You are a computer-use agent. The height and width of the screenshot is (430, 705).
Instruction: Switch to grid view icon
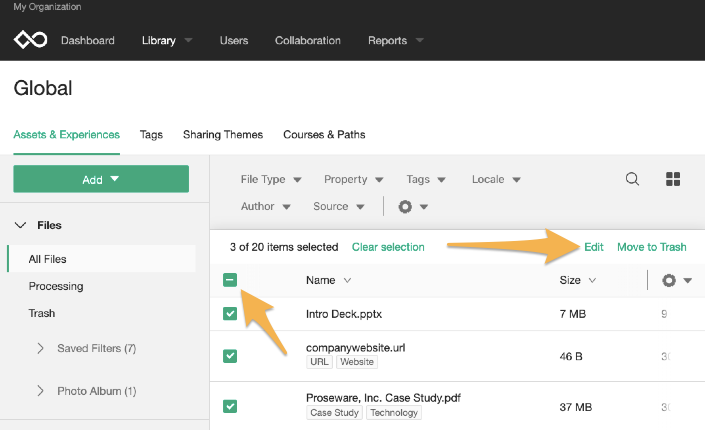tap(673, 179)
